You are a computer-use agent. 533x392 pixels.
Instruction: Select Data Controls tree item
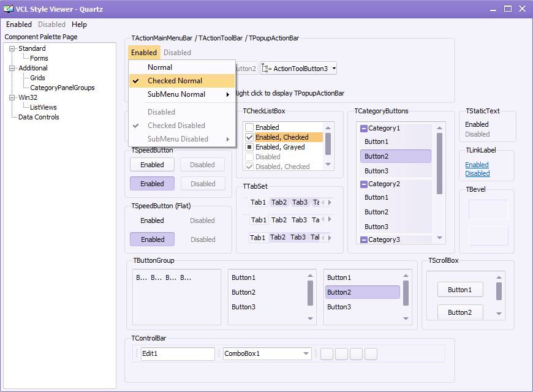(39, 118)
